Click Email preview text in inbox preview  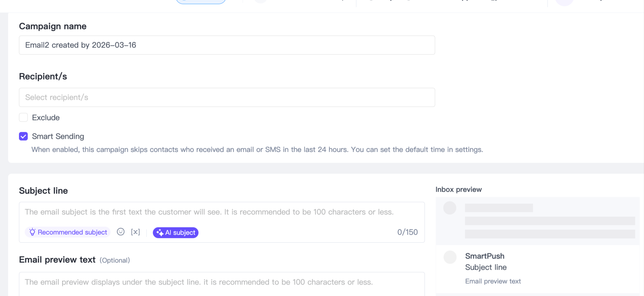[x=493, y=281]
